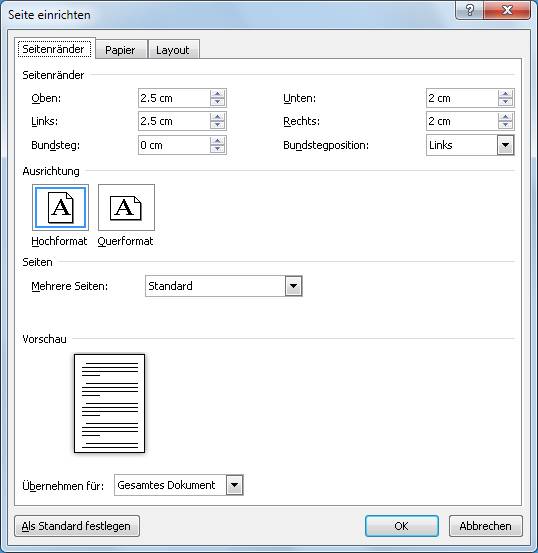
Task: Switch to the Layout tab
Action: pos(173,50)
